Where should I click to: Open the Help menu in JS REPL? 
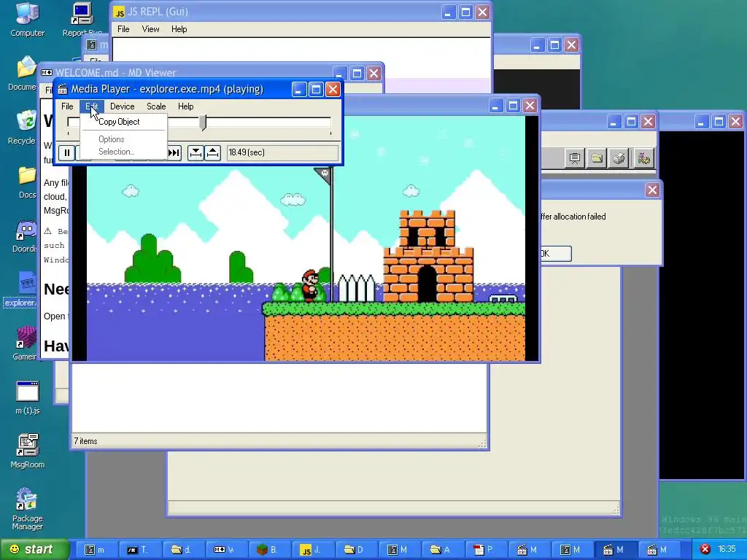click(179, 29)
